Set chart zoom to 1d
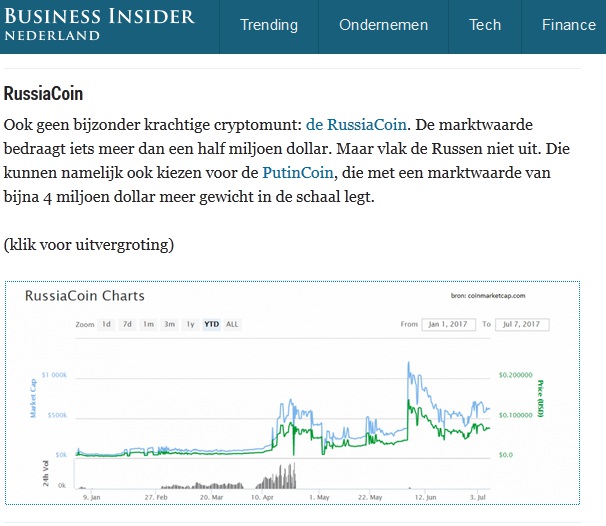This screenshot has height=526, width=606. (x=106, y=324)
